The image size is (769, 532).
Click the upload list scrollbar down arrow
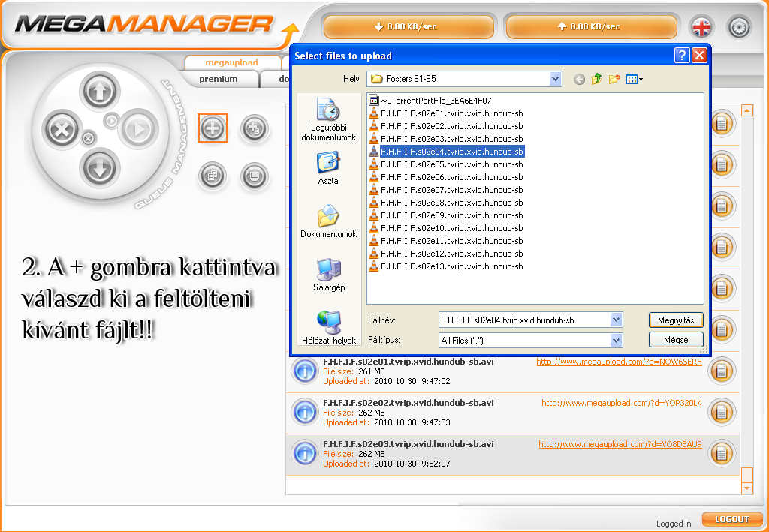(x=747, y=488)
